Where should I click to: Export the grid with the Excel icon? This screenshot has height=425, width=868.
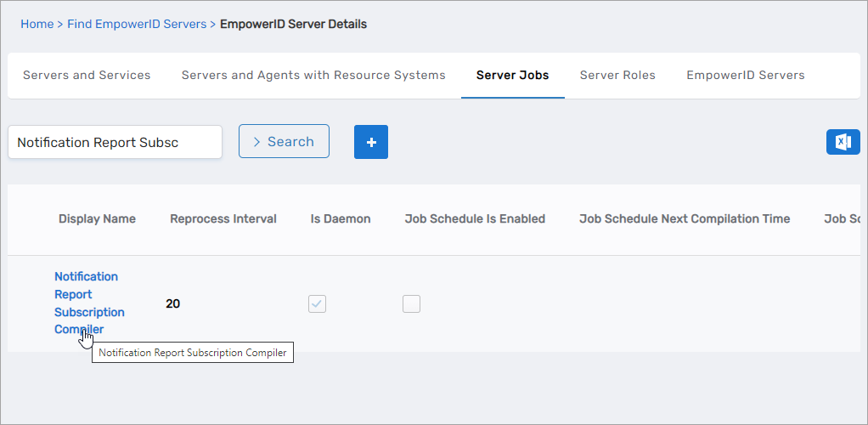843,142
